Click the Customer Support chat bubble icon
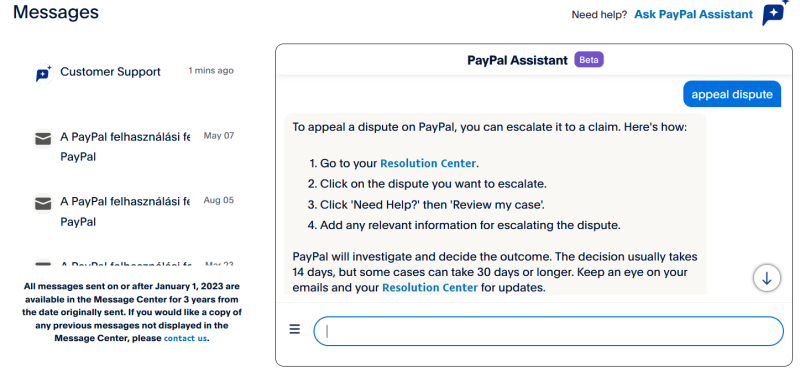This screenshot has height=377, width=800. click(x=43, y=74)
